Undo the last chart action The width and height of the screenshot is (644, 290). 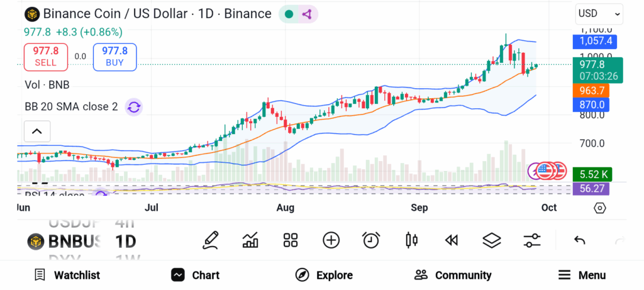point(580,240)
